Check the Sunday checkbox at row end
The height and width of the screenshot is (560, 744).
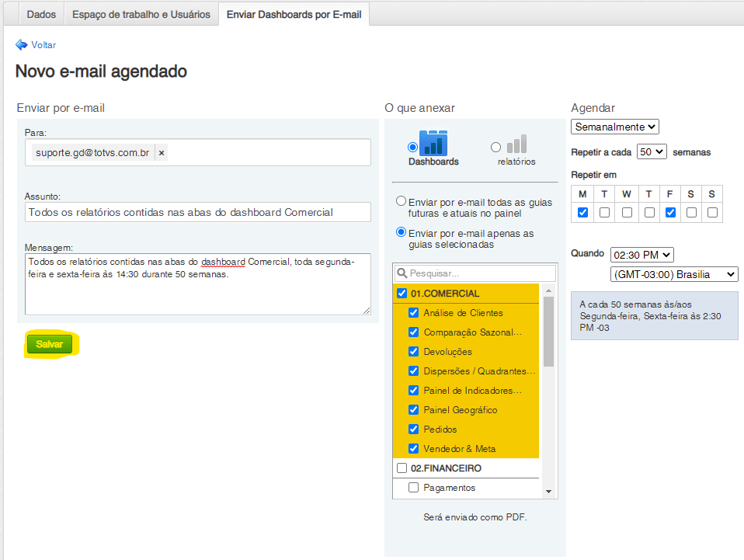pos(712,212)
